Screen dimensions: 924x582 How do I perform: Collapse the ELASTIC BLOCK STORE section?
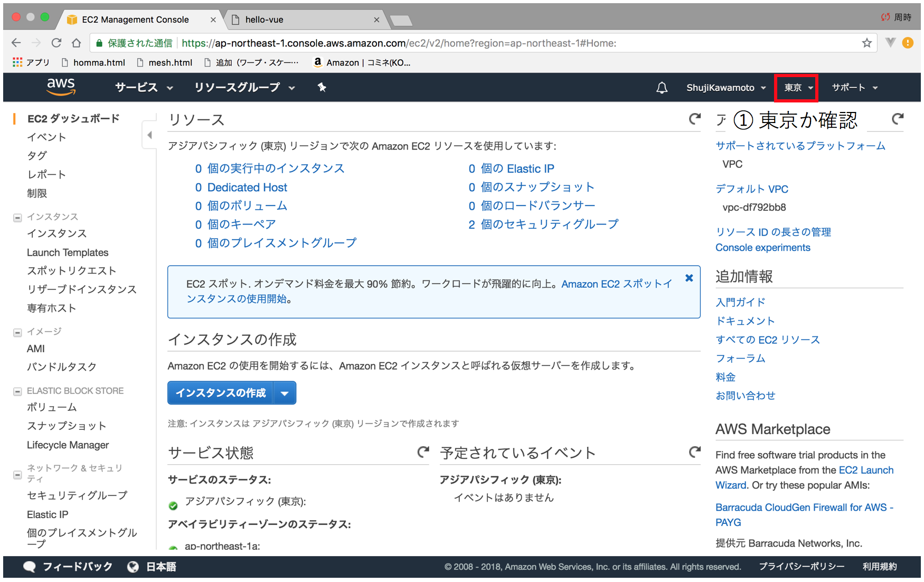tap(17, 391)
